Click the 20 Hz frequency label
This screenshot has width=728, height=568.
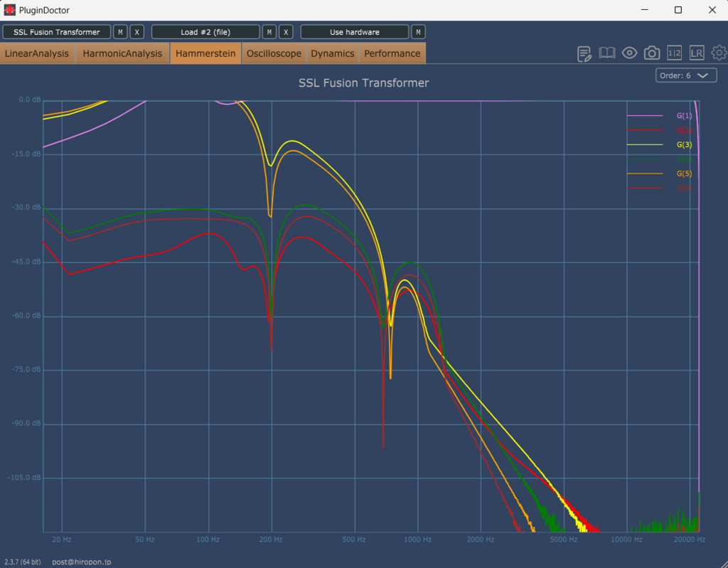click(x=62, y=539)
